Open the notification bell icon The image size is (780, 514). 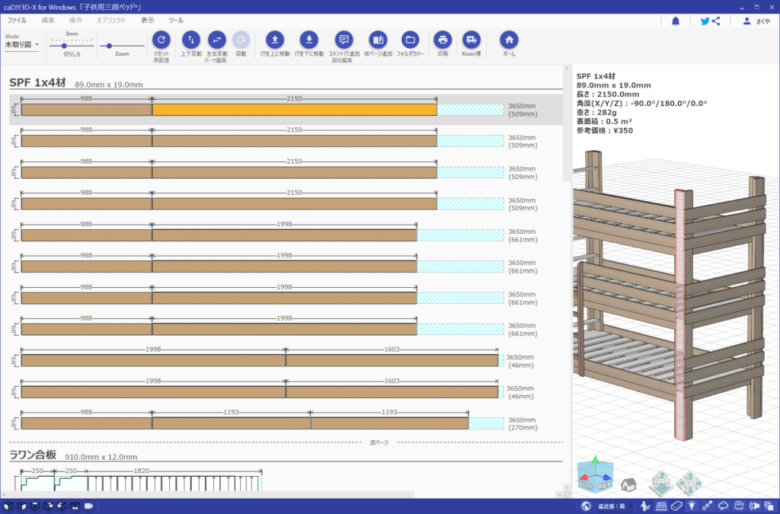coord(676,21)
